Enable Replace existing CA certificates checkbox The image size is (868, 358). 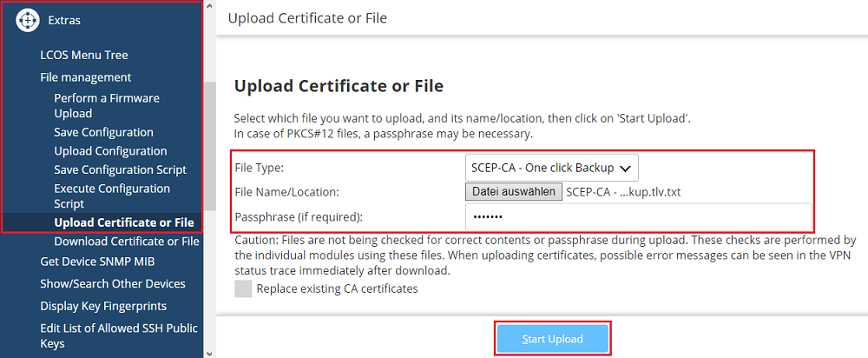tap(243, 288)
